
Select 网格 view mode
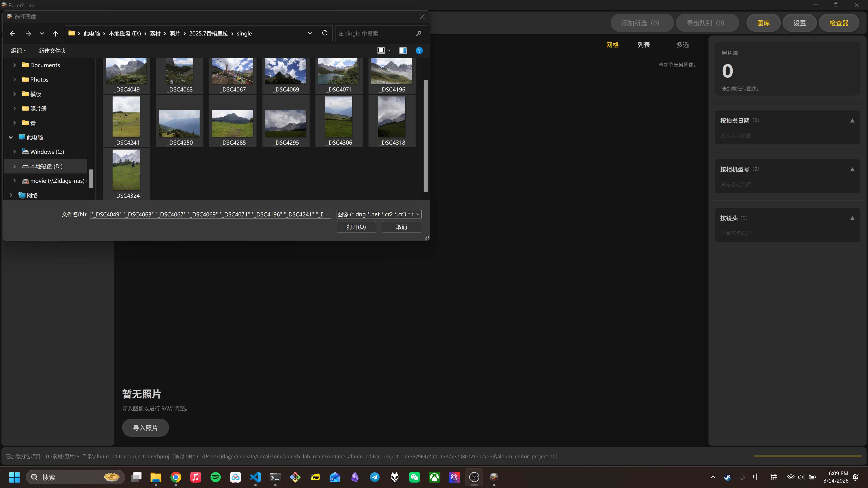click(612, 45)
